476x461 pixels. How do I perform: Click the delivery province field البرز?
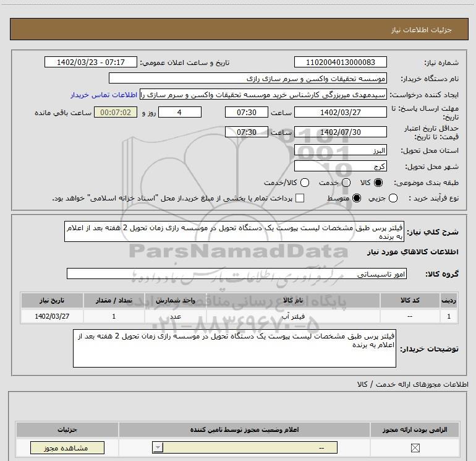pyautogui.click(x=340, y=150)
